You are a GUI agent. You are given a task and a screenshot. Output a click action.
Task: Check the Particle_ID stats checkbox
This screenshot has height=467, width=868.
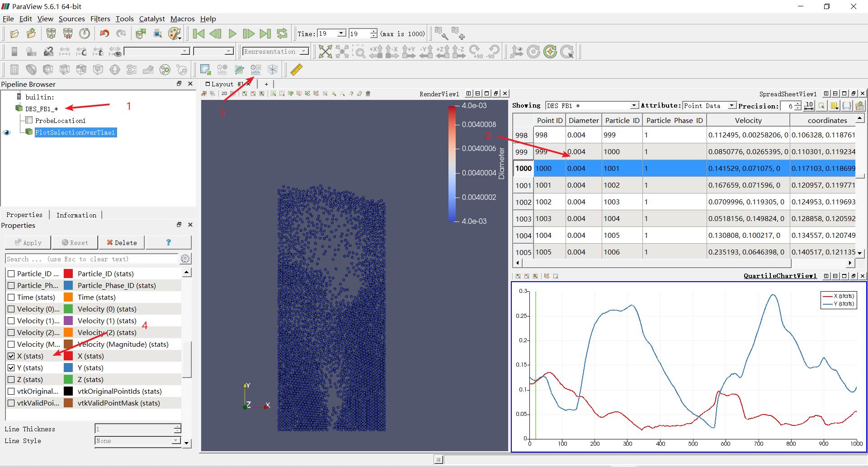[11, 274]
